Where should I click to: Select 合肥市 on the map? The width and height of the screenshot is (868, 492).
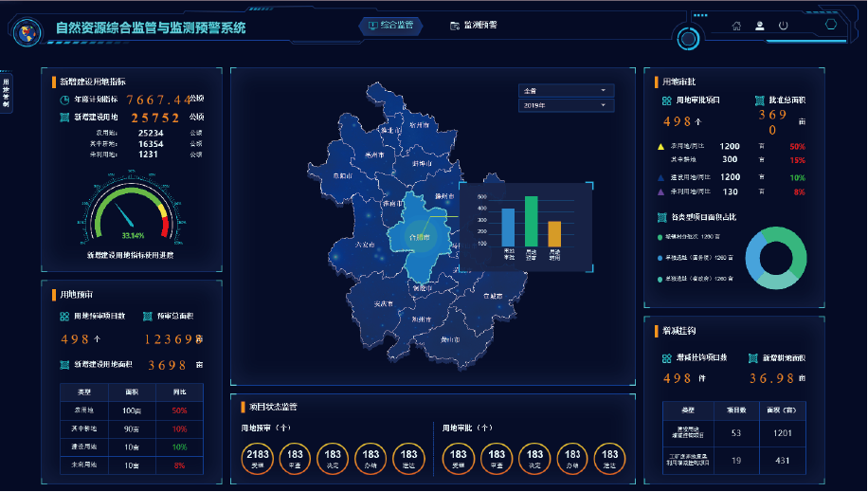(416, 236)
